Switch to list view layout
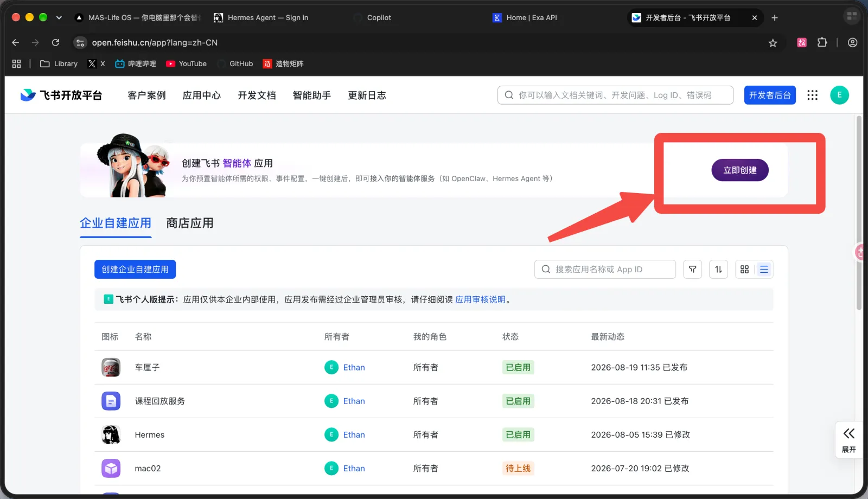 pos(764,269)
